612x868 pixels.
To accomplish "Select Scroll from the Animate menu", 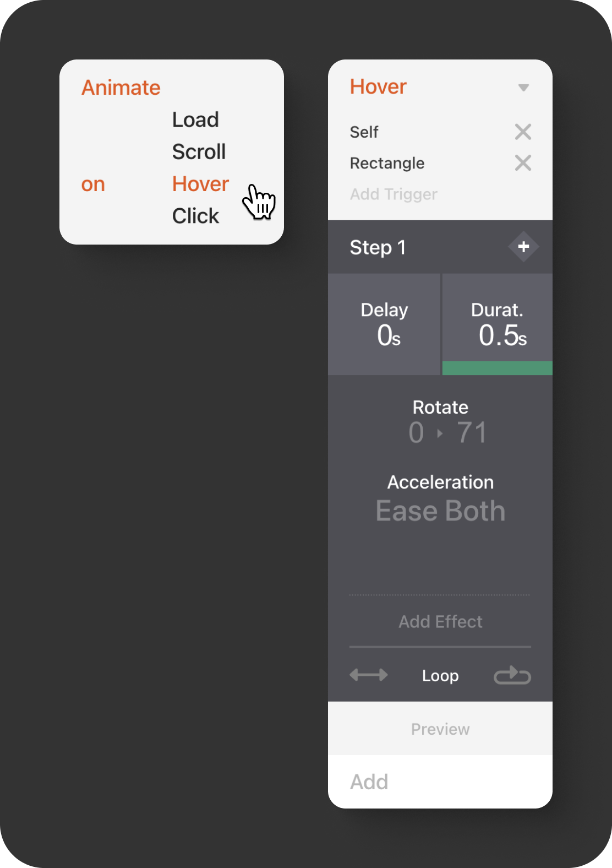I will (x=199, y=151).
